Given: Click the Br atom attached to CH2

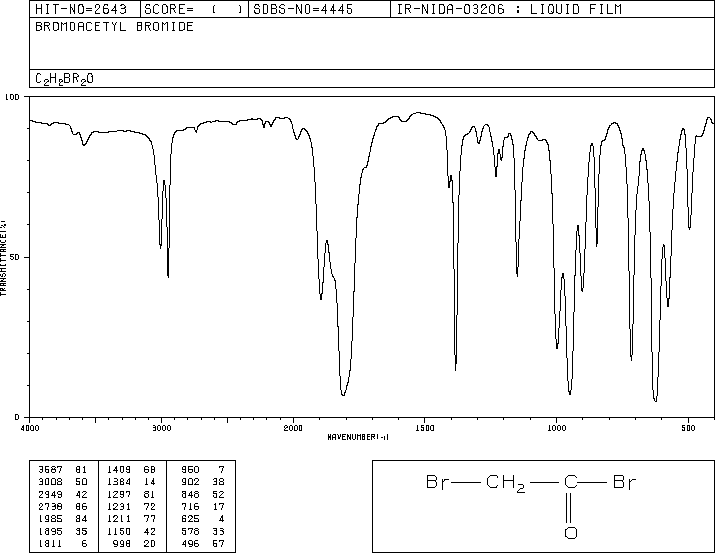Looking at the screenshot, I should (438, 482).
